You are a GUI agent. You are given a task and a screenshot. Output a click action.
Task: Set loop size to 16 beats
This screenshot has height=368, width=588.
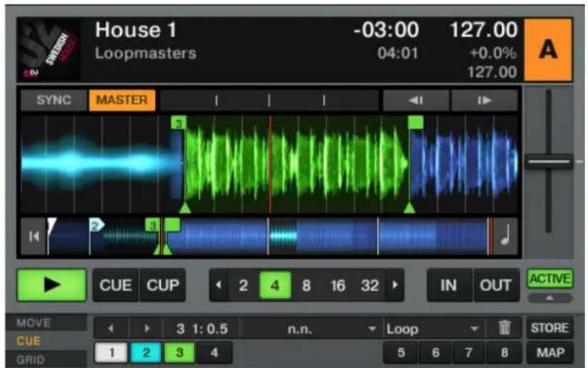338,286
